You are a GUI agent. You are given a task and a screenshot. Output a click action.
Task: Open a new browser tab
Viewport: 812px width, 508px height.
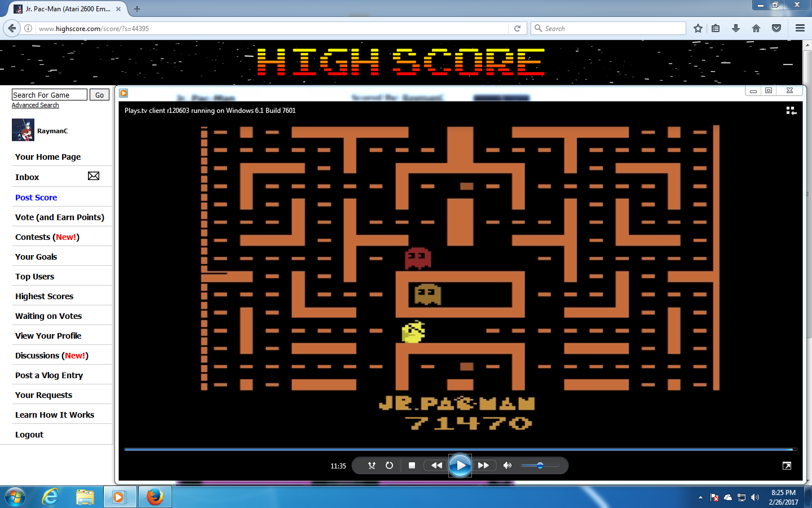136,9
